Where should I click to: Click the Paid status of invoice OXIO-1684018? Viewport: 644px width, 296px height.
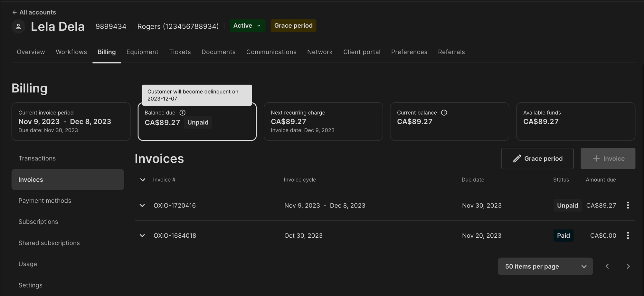(563, 235)
